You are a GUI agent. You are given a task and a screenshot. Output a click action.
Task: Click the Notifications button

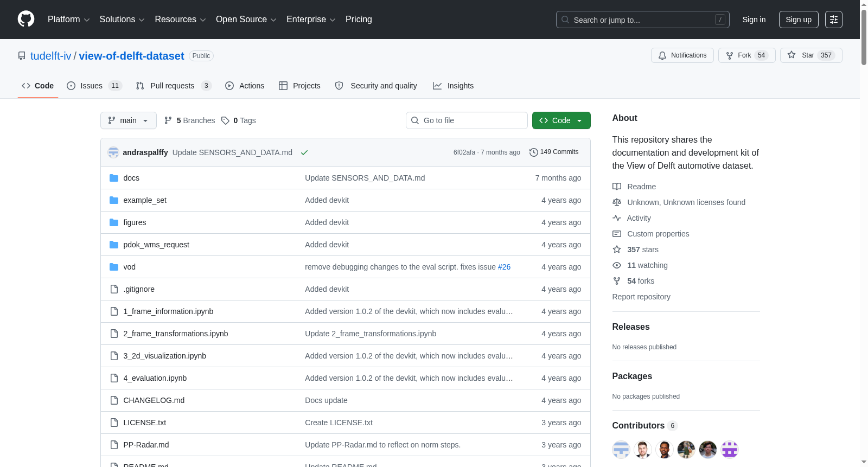[682, 55]
